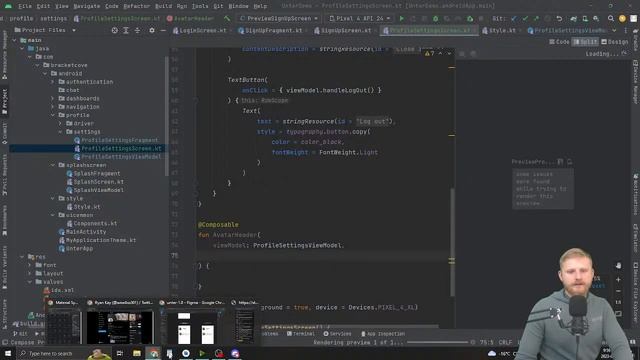
Task: Open App Inspection tool window
Action: coord(382,334)
